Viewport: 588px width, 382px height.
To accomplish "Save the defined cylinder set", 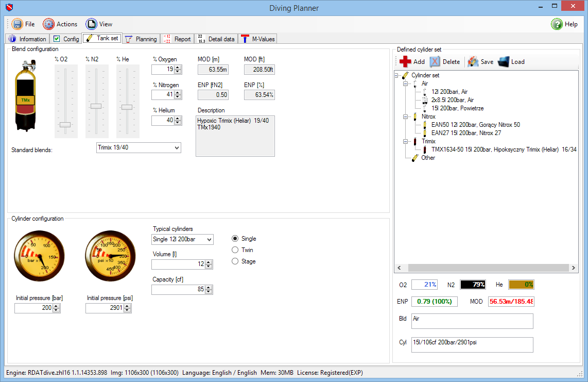I will click(x=479, y=61).
